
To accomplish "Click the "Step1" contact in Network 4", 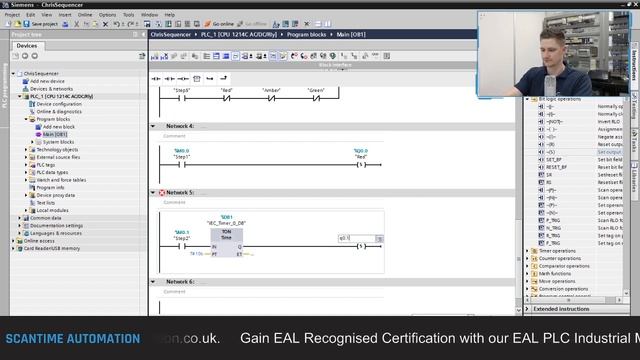I will coord(182,164).
